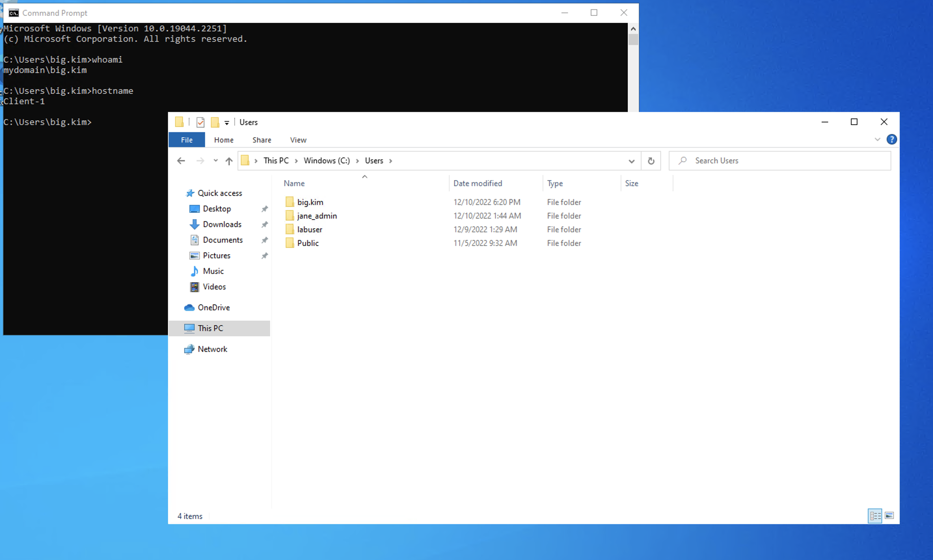Open Downloads in the navigation pane
This screenshot has width=933, height=560.
[222, 224]
